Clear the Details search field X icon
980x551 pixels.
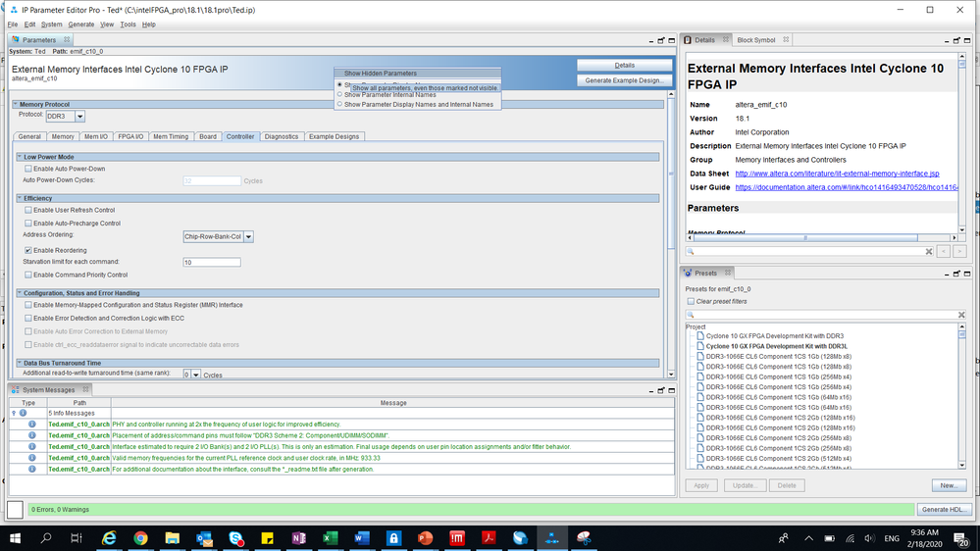tap(929, 251)
